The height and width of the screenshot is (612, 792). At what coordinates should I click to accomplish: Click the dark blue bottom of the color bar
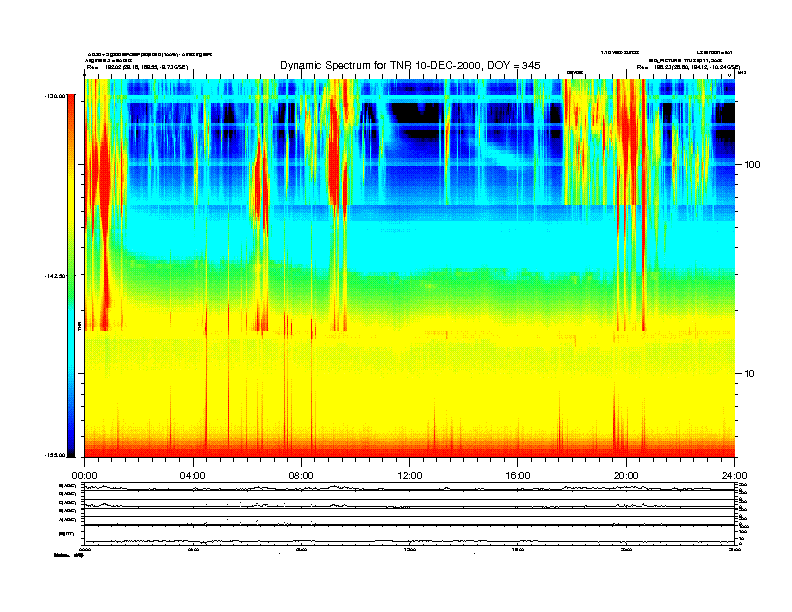[71, 444]
